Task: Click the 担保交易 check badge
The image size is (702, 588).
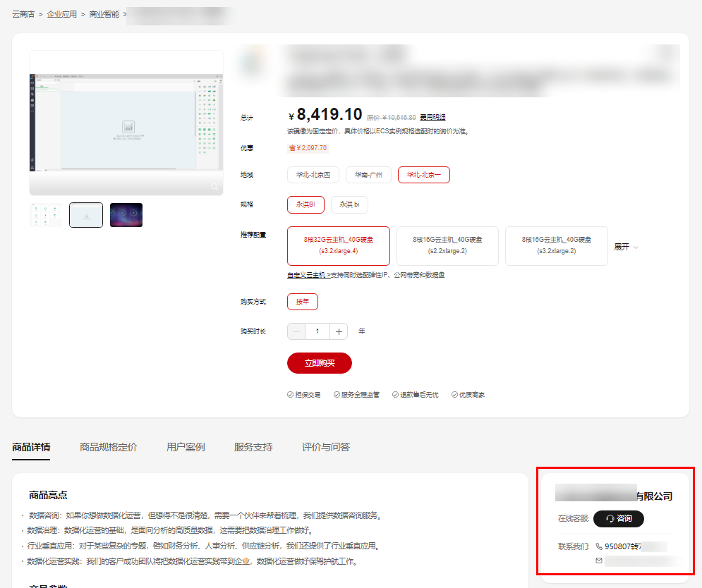Action: [x=304, y=395]
